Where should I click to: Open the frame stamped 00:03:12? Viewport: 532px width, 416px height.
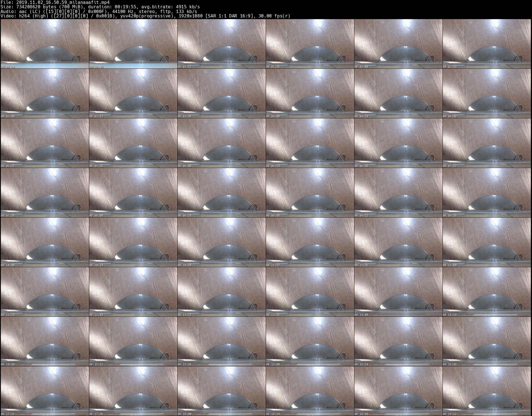tap(133, 93)
